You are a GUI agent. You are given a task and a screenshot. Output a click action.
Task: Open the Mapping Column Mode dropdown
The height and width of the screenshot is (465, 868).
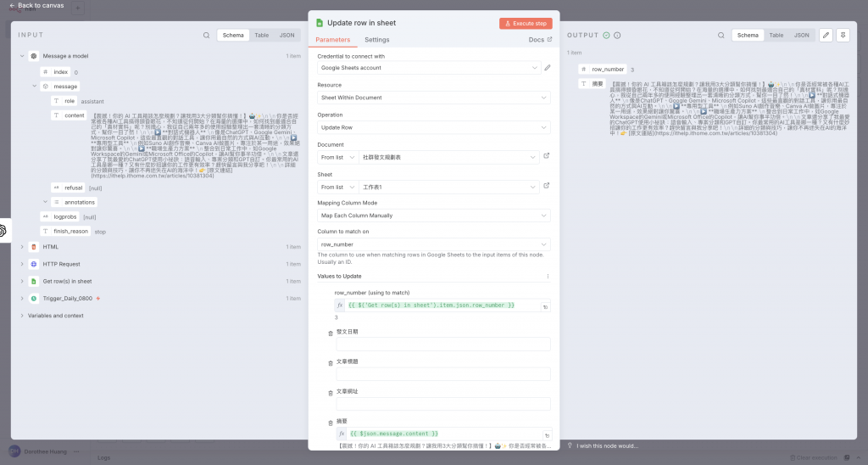click(433, 216)
